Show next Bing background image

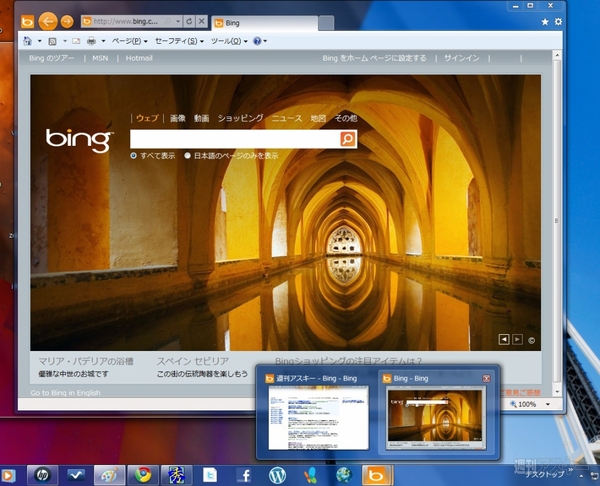(517, 339)
